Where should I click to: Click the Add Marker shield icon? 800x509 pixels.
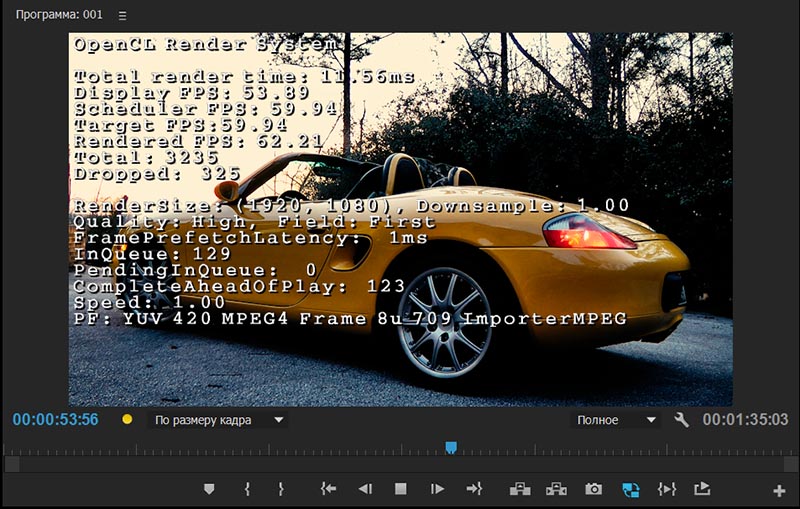[x=209, y=489]
